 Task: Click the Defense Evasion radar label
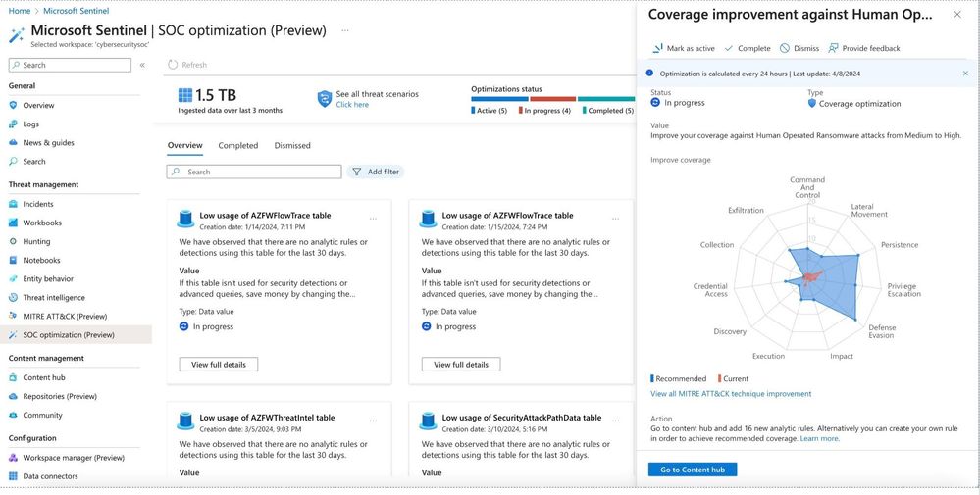coord(882,331)
